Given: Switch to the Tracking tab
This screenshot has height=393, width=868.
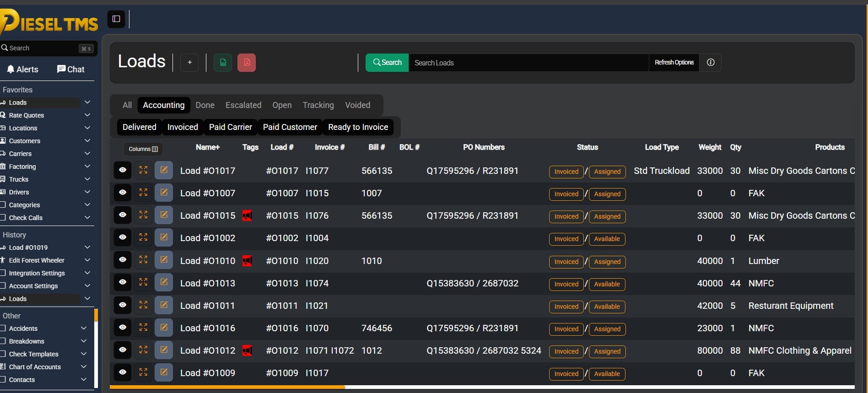Looking at the screenshot, I should point(318,105).
